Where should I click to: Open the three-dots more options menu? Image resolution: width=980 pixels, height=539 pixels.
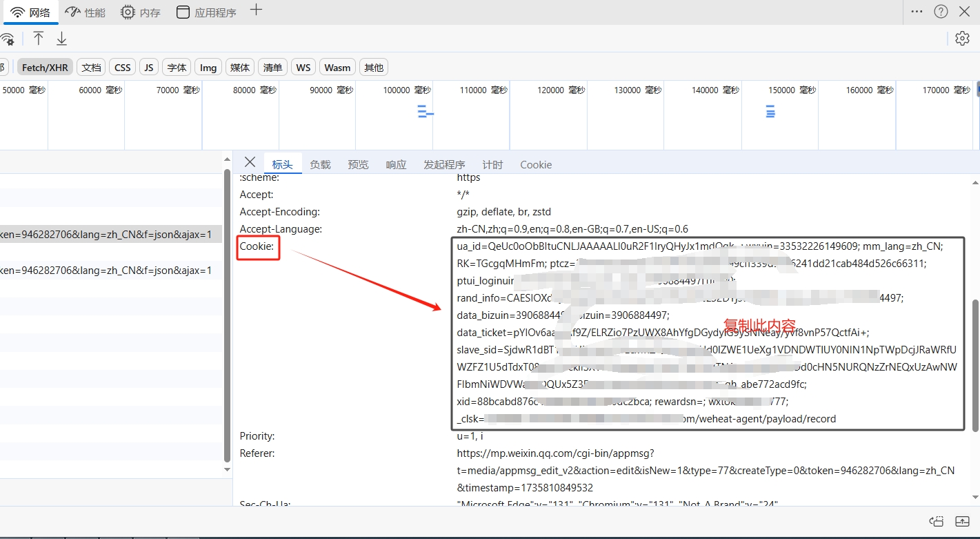tap(917, 11)
